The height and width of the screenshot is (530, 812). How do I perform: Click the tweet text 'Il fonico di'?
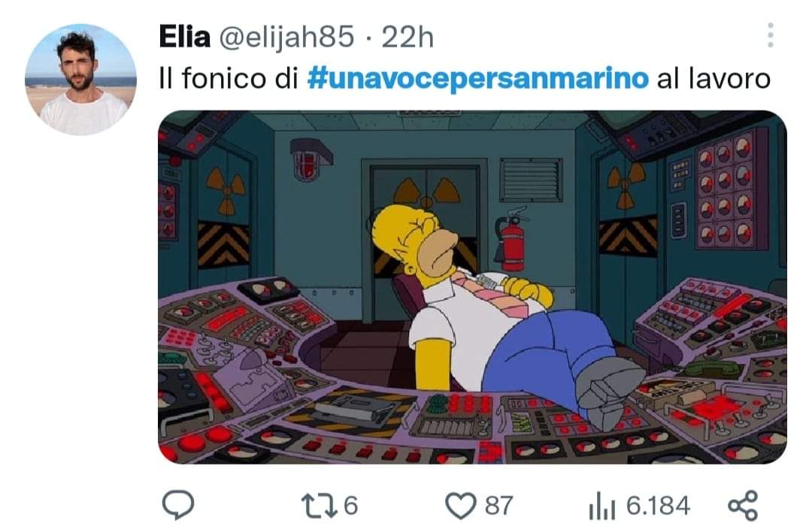tap(229, 79)
